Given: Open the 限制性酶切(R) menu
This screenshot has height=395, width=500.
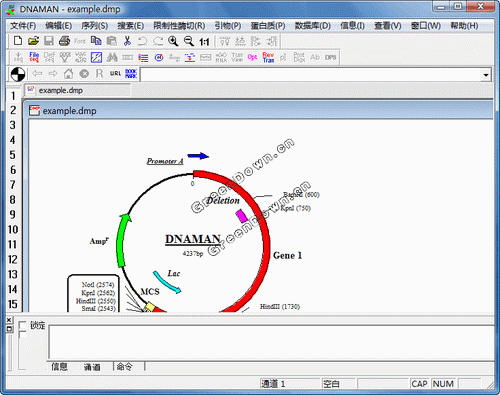Looking at the screenshot, I should 179,26.
